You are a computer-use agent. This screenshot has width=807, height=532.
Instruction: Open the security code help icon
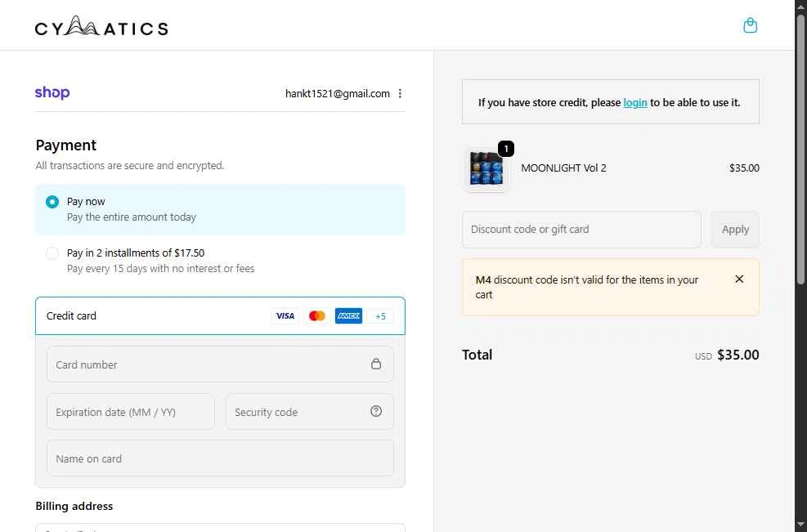coord(376,411)
